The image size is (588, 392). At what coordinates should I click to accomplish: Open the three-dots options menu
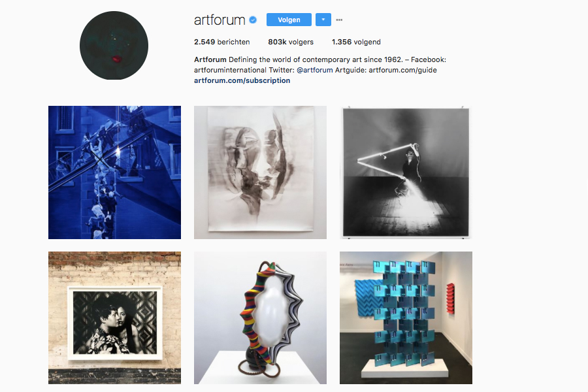tap(339, 20)
